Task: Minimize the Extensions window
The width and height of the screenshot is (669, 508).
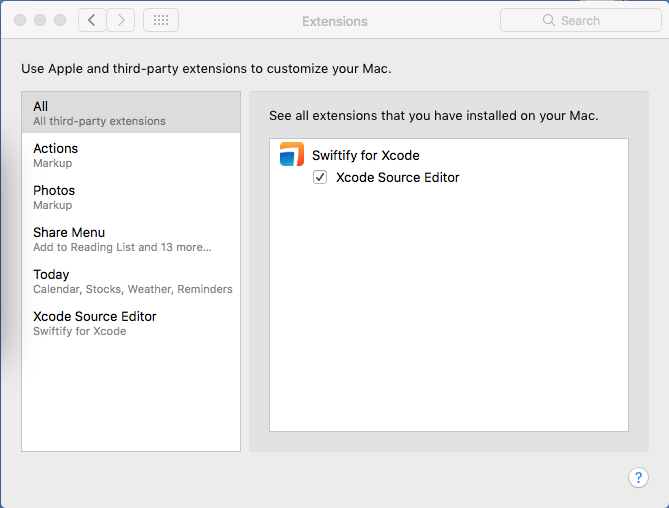Action: click(40, 20)
